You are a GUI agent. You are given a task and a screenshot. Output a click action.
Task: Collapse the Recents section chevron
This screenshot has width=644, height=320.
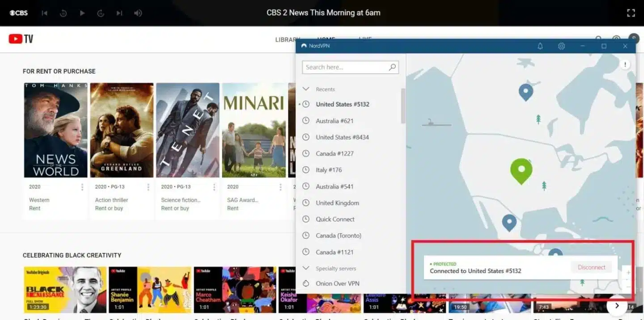point(306,89)
